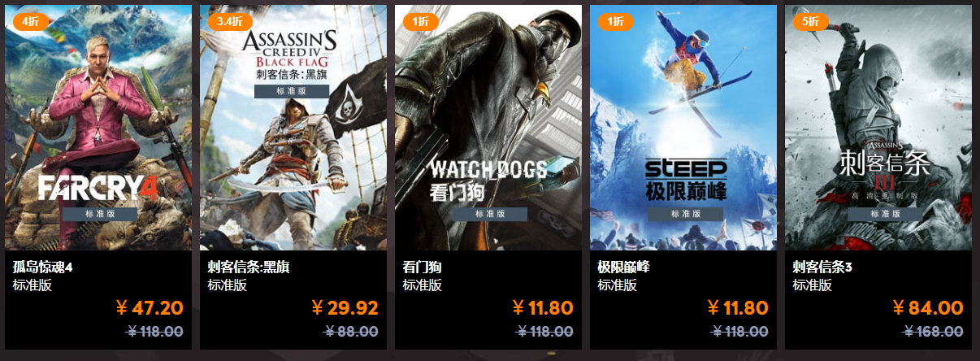Click the ¥84.00 sale price
The image size is (980, 361).
click(x=927, y=308)
